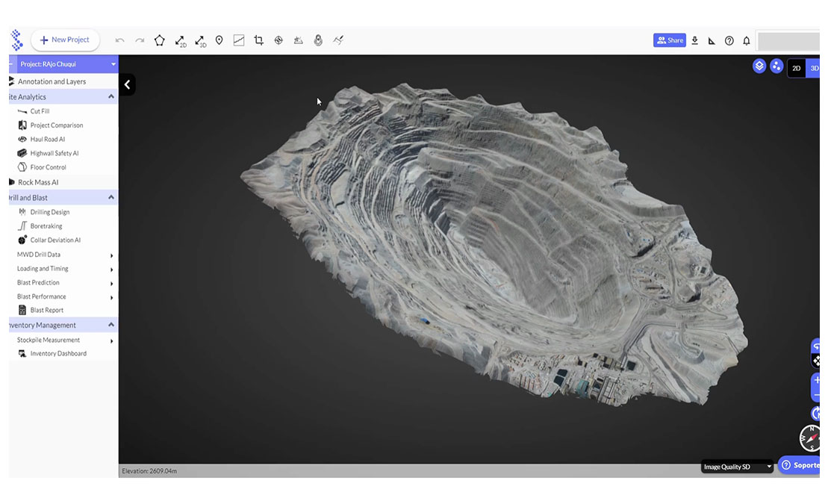
Task: Choose the location pin marker tool
Action: point(219,40)
